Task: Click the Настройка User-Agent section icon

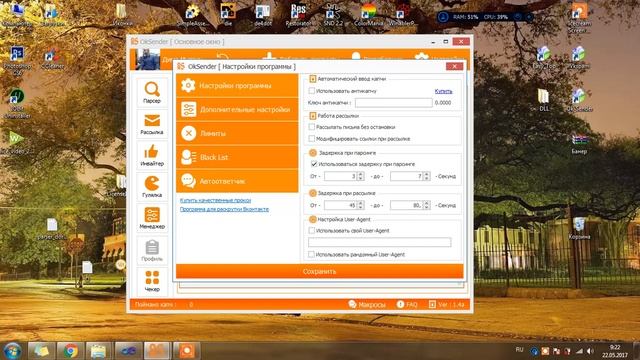Action: 313,219
